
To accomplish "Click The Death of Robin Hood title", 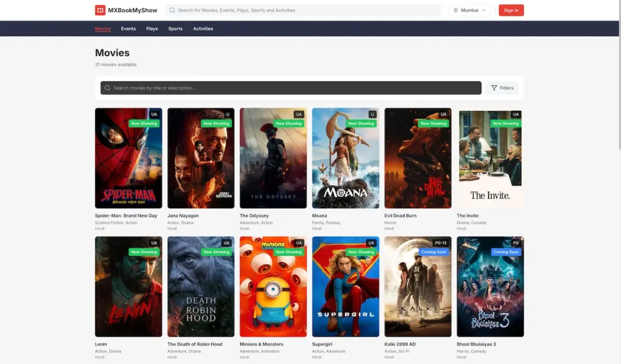I will coord(195,344).
